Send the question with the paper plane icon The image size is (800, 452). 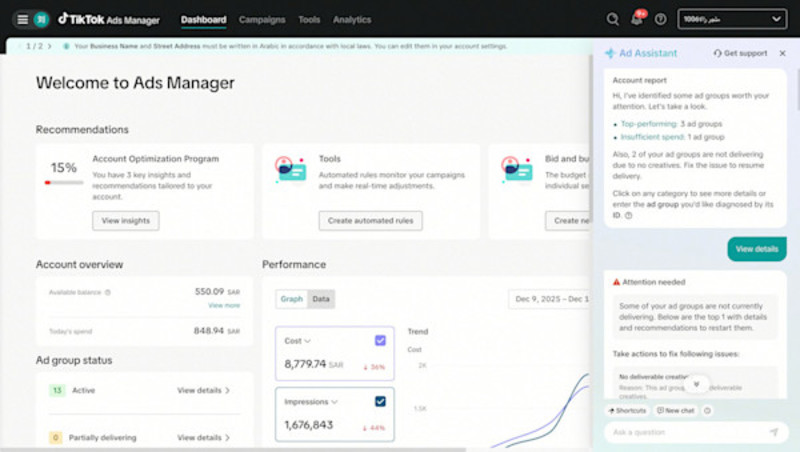(773, 432)
